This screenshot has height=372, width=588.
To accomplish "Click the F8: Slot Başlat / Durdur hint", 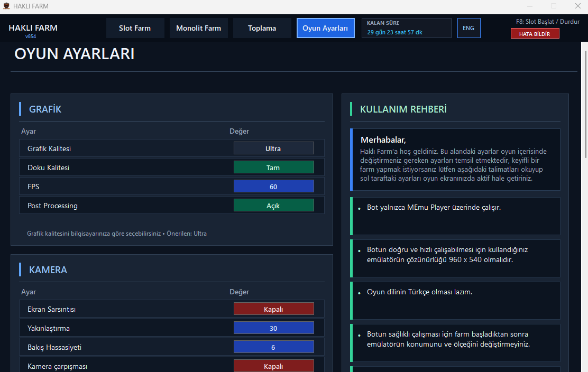I will pos(547,22).
